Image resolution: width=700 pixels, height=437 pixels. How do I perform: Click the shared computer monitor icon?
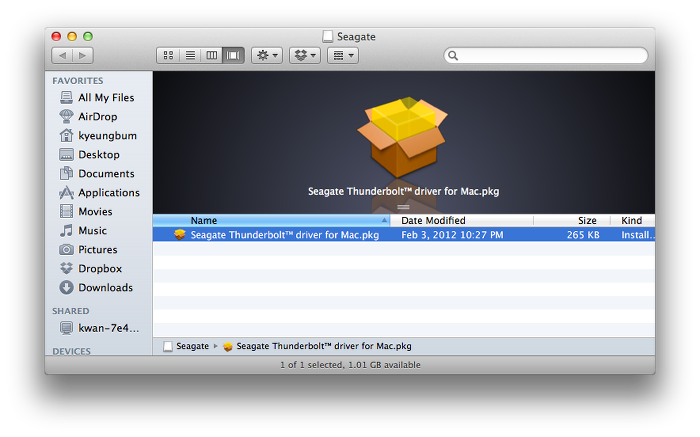tap(67, 328)
